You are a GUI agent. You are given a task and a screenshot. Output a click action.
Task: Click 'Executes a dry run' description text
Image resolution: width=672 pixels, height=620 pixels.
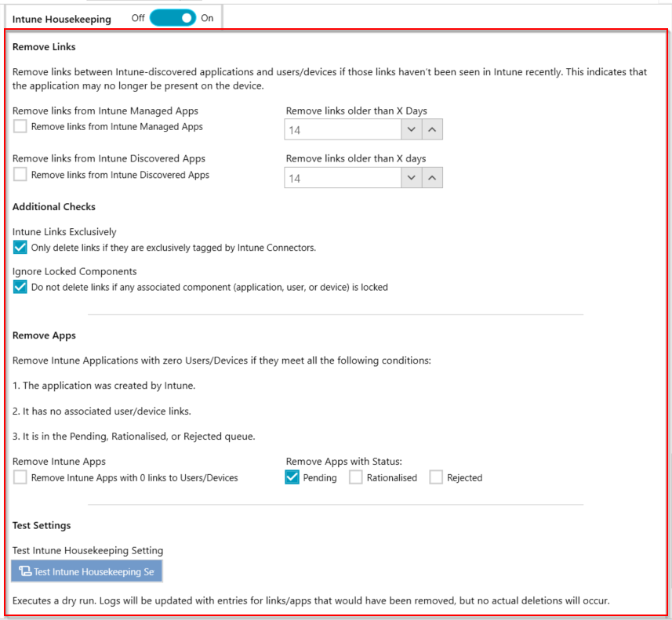(311, 600)
